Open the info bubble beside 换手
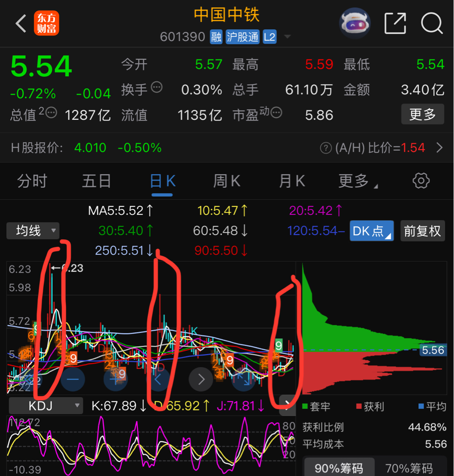 (157, 87)
